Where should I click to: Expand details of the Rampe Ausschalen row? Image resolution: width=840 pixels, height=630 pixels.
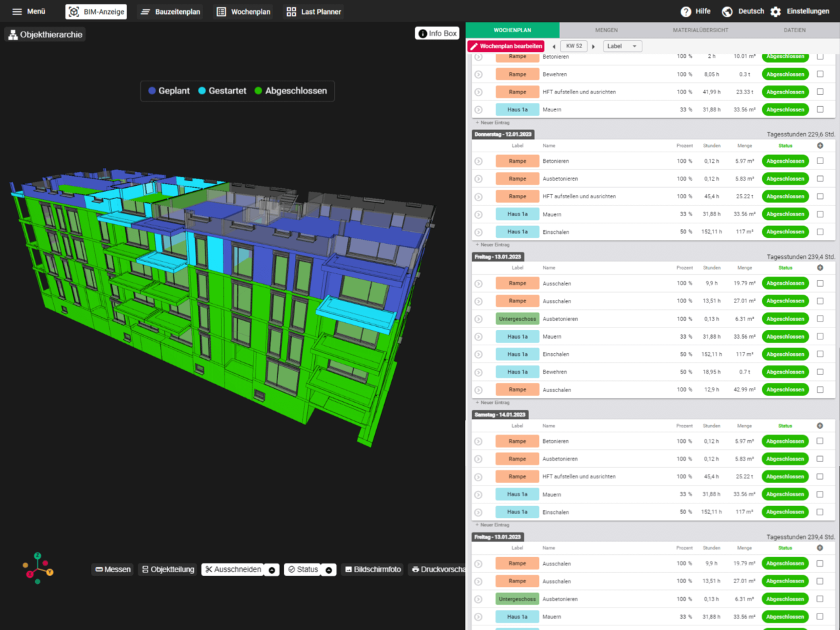point(478,283)
